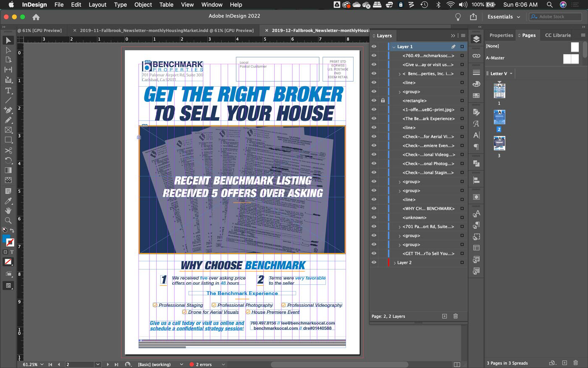Hide the <rectangle> layer item
The width and height of the screenshot is (588, 368).
click(x=374, y=101)
